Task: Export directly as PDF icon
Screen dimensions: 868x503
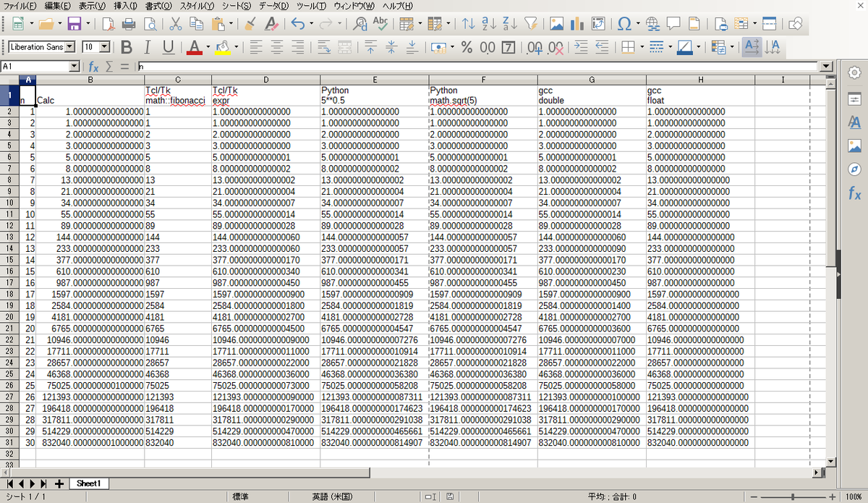Action: tap(108, 24)
